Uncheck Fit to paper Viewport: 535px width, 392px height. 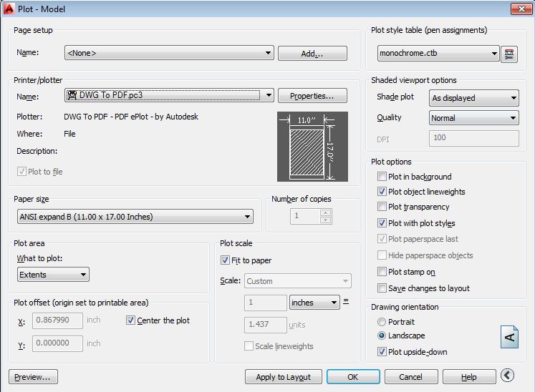[225, 260]
